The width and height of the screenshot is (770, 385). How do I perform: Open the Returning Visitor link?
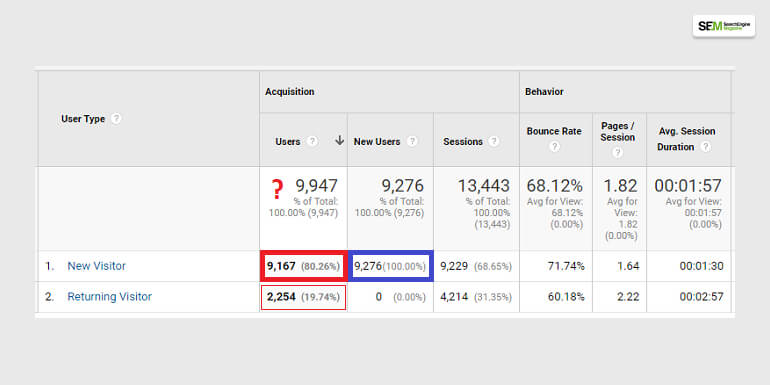click(110, 297)
